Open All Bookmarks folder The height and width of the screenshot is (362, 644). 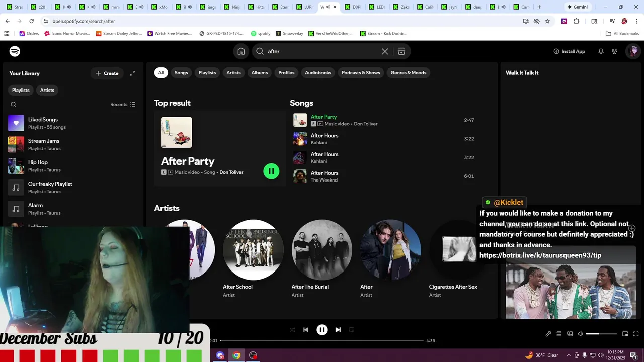coord(622,34)
